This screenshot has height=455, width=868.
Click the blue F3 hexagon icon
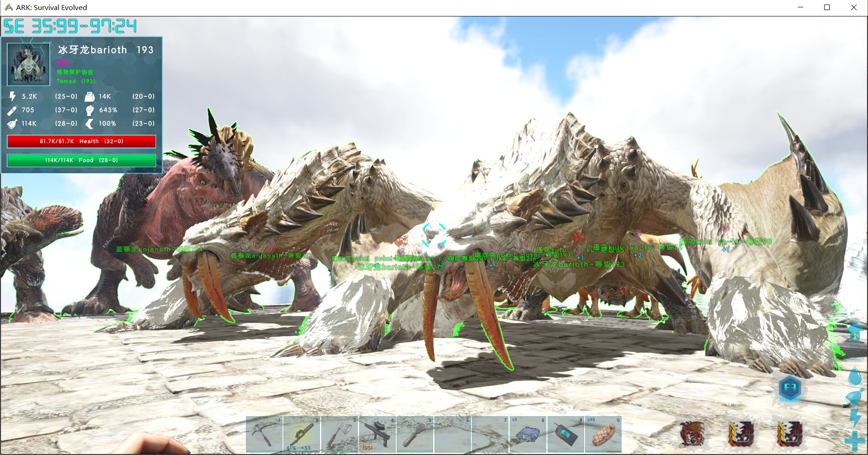point(790,388)
